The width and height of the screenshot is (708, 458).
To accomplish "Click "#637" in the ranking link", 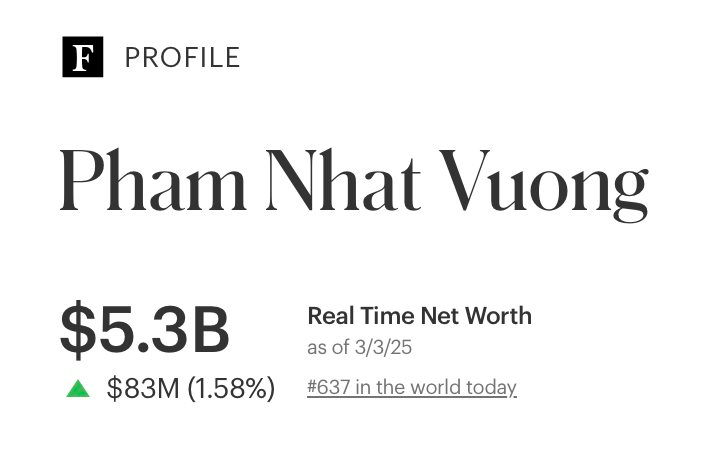I will tap(328, 387).
